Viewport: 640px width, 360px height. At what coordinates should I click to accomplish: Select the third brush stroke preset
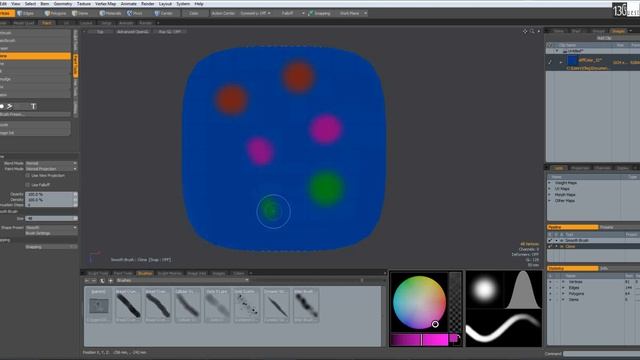pos(158,305)
